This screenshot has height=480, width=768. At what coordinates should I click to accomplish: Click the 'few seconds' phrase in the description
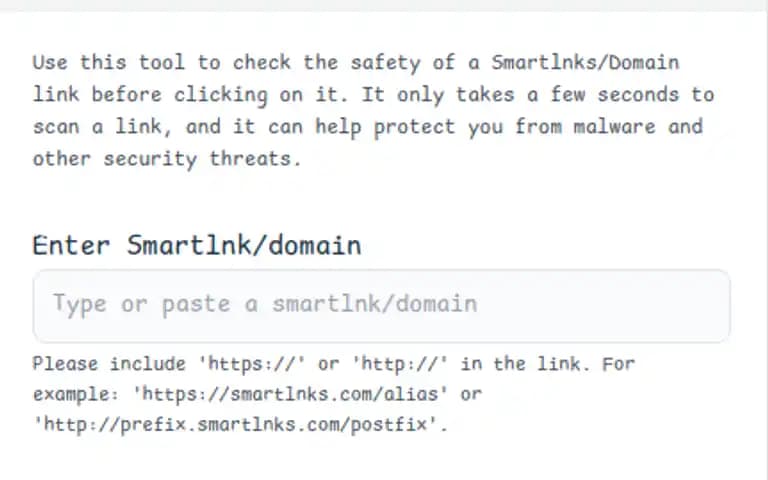615,95
